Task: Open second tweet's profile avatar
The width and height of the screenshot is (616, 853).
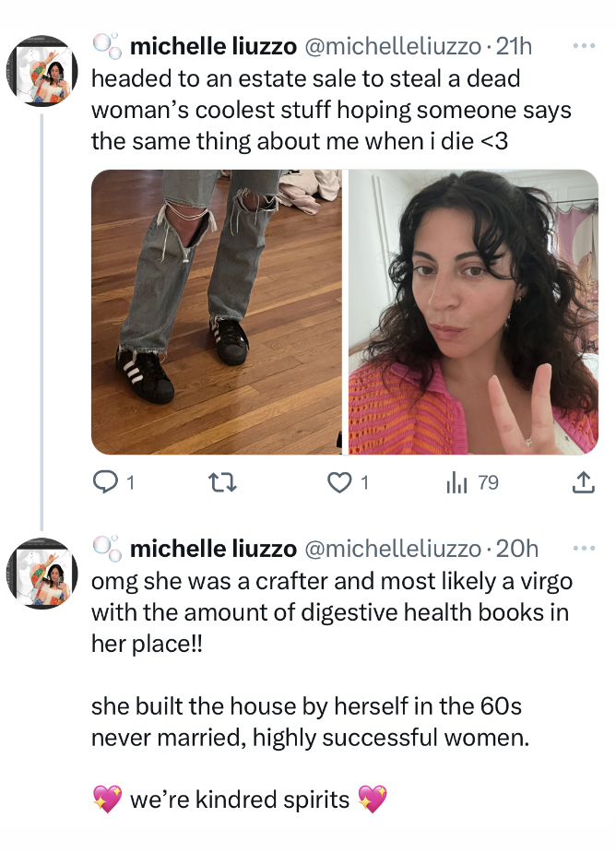Action: coord(41,573)
